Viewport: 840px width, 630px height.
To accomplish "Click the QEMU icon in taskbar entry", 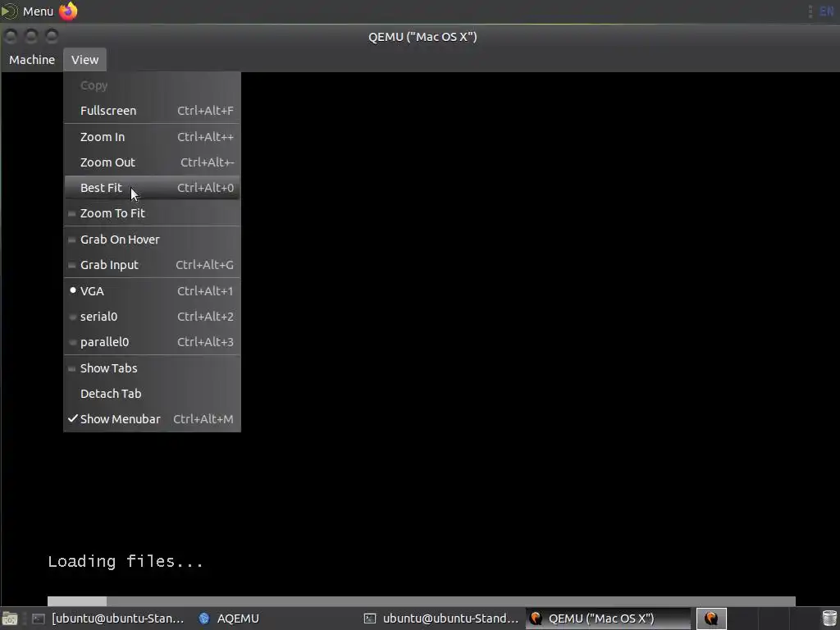I will point(536,619).
